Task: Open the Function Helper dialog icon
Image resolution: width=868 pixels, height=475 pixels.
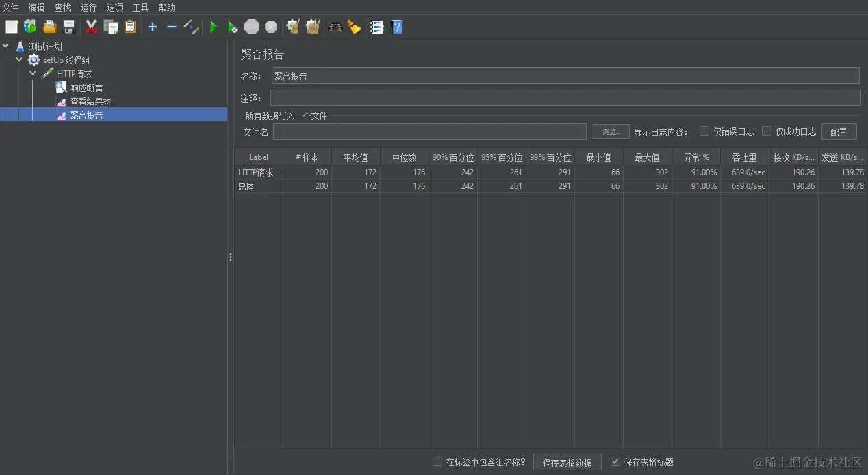Action: pos(376,27)
